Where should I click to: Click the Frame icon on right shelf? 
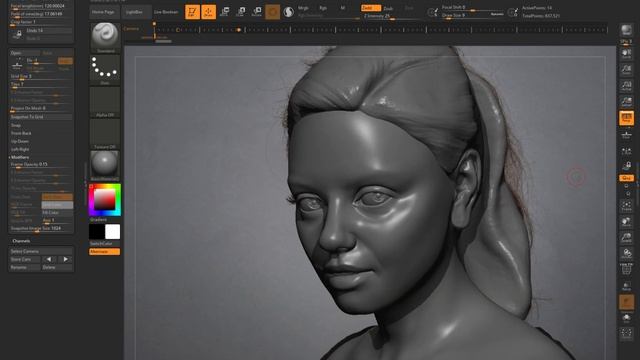(x=626, y=206)
